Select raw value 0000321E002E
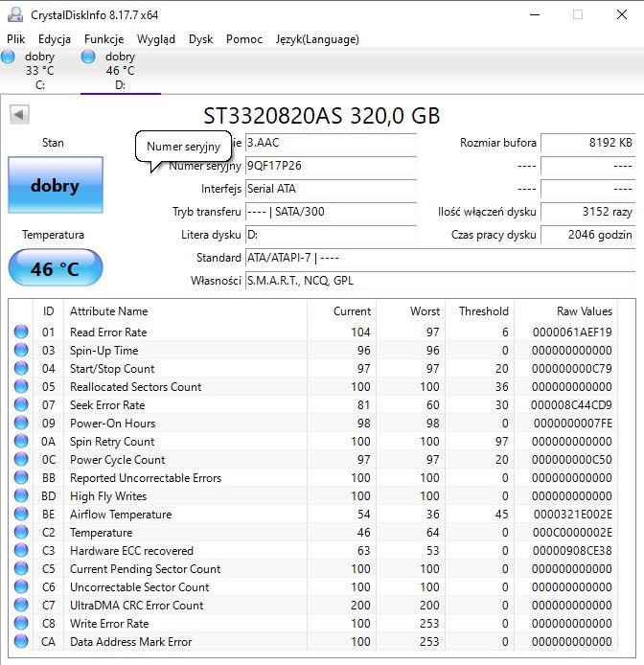The width and height of the screenshot is (644, 665). (x=573, y=515)
